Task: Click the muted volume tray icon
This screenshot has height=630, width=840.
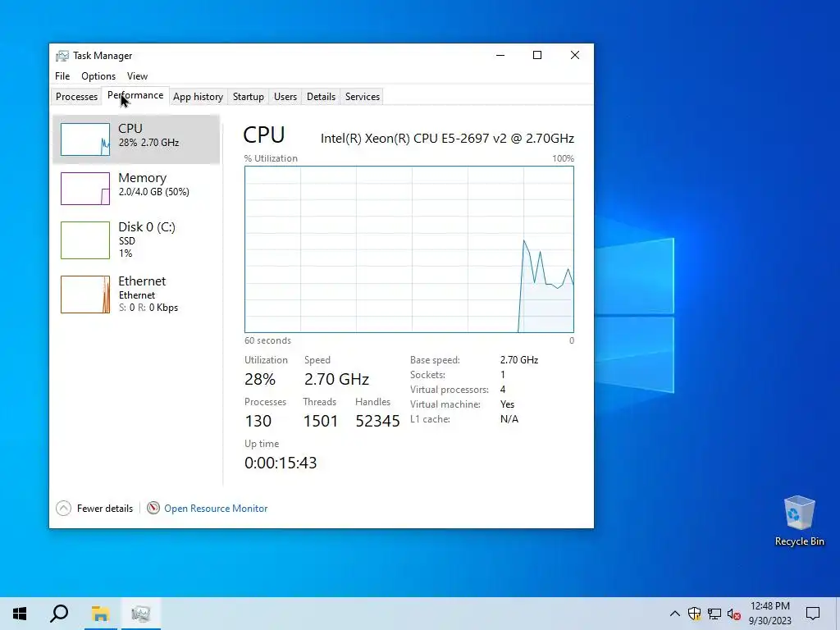Action: (x=734, y=614)
